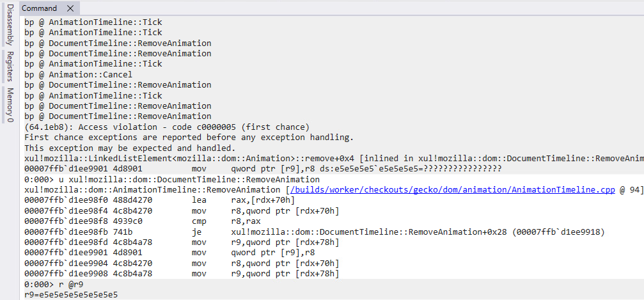Click the 'r9=e5e5e5e5e5e5e5e5' register output
This screenshot has height=300, width=644.
[71, 295]
